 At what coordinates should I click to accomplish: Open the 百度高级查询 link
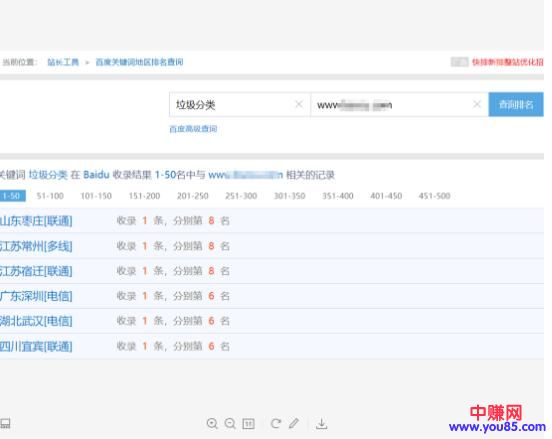pos(193,129)
